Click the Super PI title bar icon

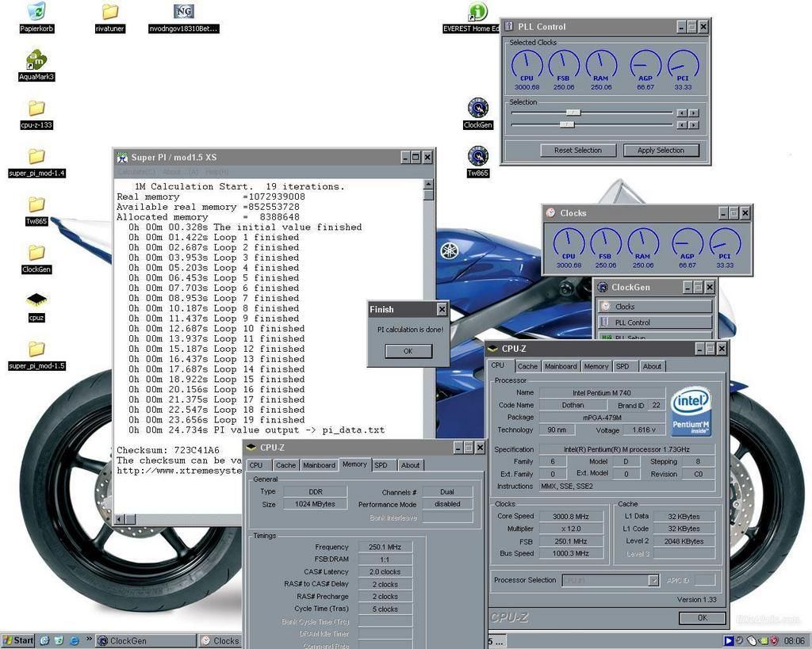pos(122,158)
